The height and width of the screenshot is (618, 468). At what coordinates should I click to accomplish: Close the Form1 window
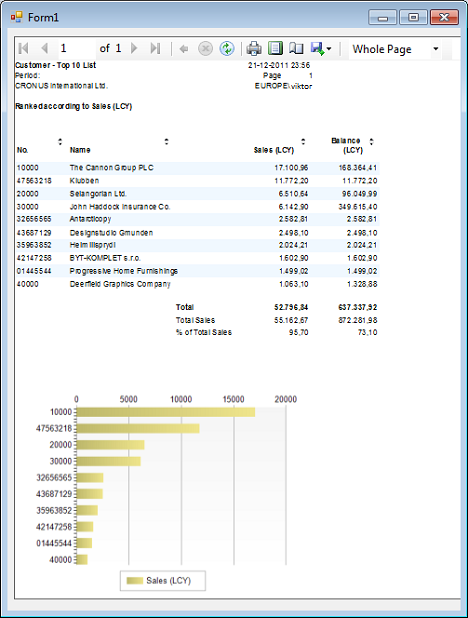click(x=444, y=17)
